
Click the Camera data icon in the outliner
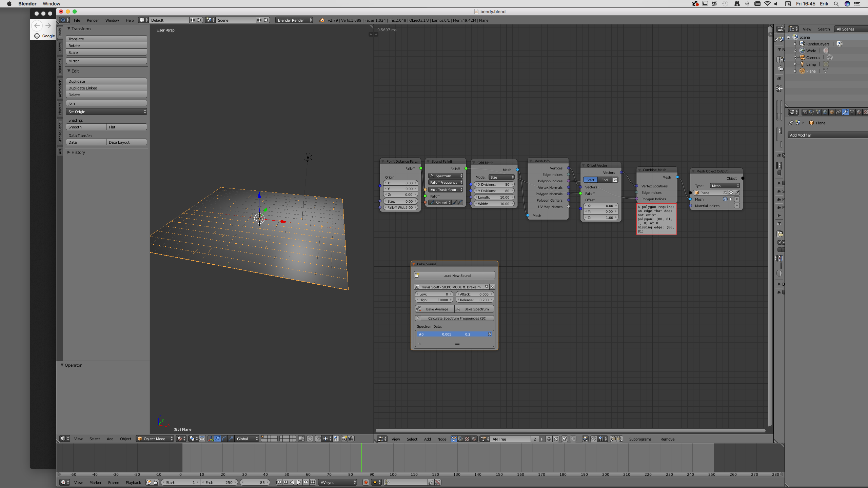click(x=830, y=57)
